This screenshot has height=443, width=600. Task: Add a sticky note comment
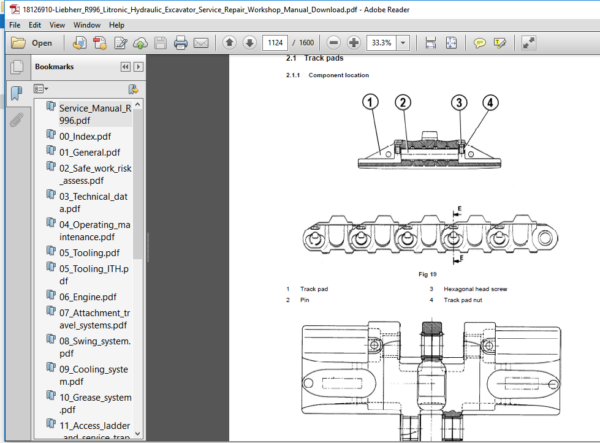pos(479,43)
